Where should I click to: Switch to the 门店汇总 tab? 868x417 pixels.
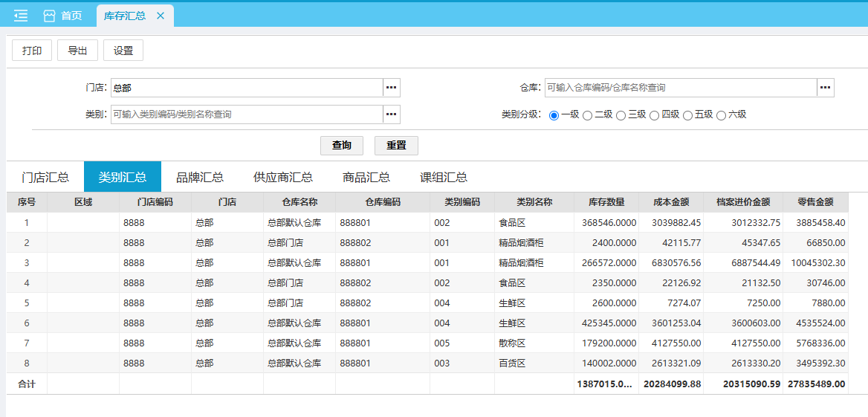coord(45,177)
